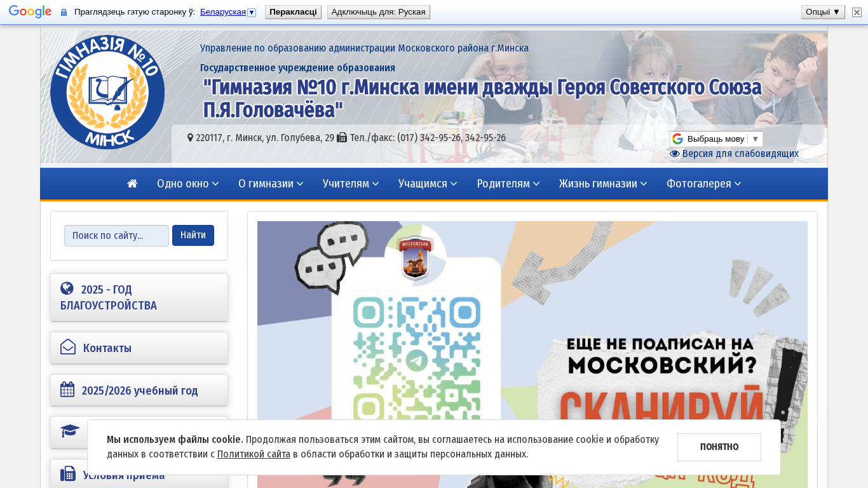868x488 pixels.
Task: Accept cookies with the ПОНЯТНО button
Action: 719,447
